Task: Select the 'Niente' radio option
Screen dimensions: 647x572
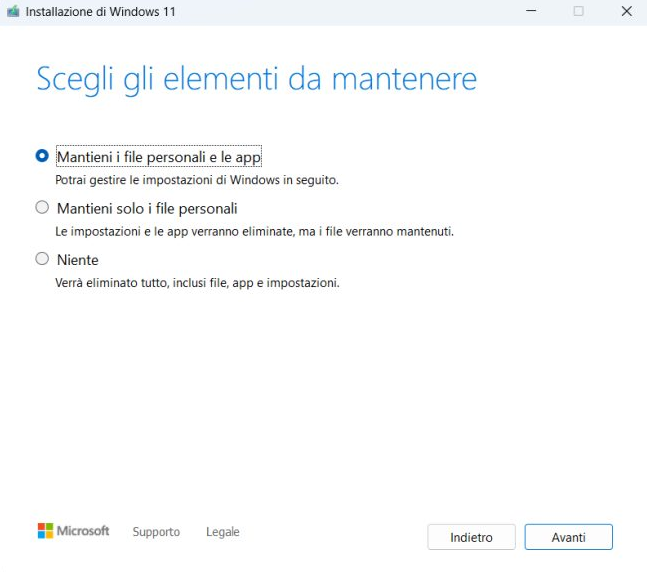Action: 42,259
